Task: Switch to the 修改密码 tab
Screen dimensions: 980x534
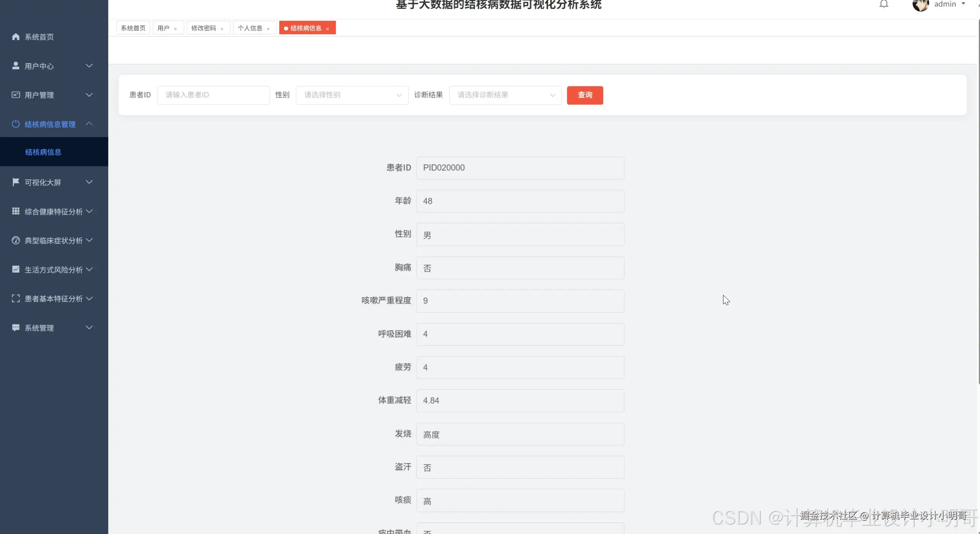Action: (203, 28)
